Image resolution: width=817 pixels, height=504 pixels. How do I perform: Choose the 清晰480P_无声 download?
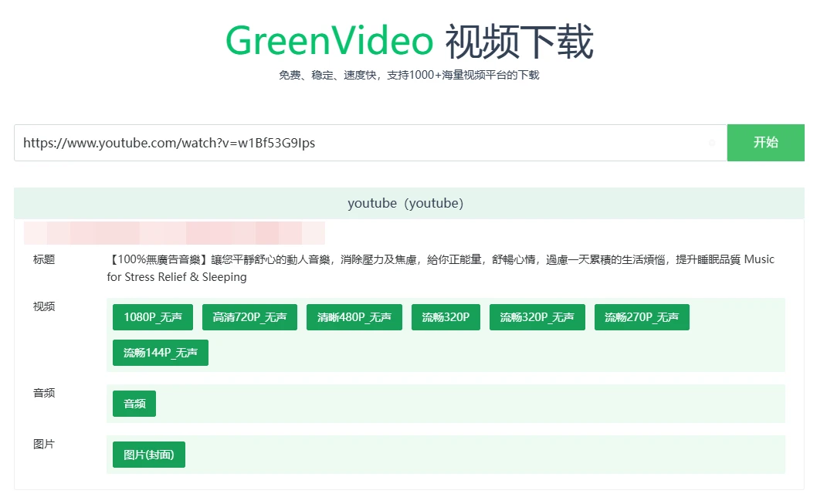pyautogui.click(x=354, y=317)
